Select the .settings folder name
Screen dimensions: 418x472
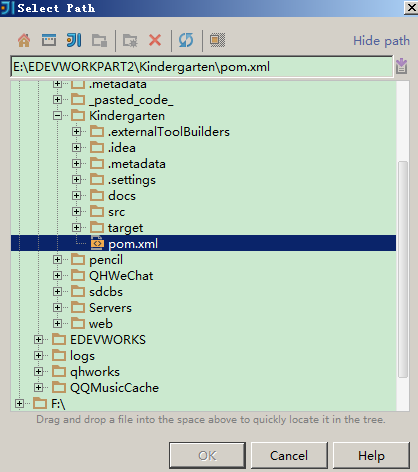(x=132, y=180)
